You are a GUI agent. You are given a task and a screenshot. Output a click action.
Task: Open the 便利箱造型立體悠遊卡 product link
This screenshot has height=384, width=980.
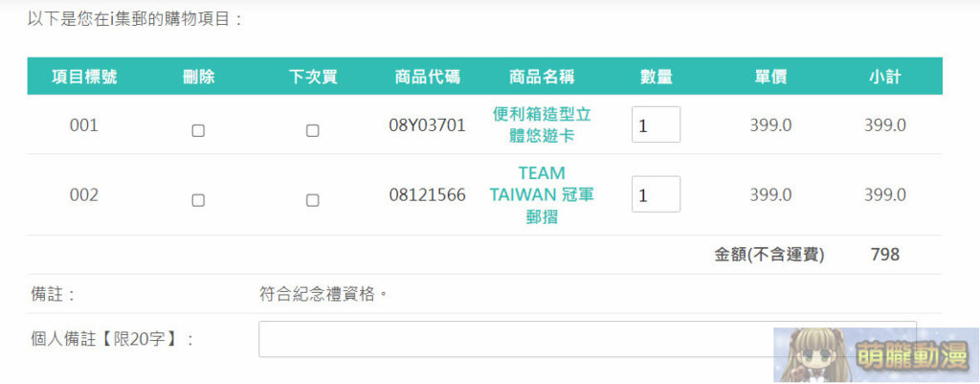coord(542,124)
